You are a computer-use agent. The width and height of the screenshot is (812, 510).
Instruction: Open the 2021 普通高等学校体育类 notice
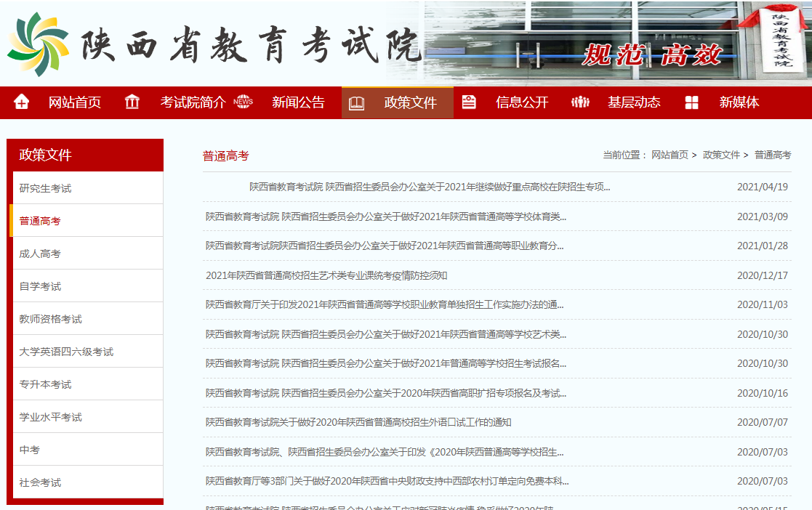click(386, 216)
